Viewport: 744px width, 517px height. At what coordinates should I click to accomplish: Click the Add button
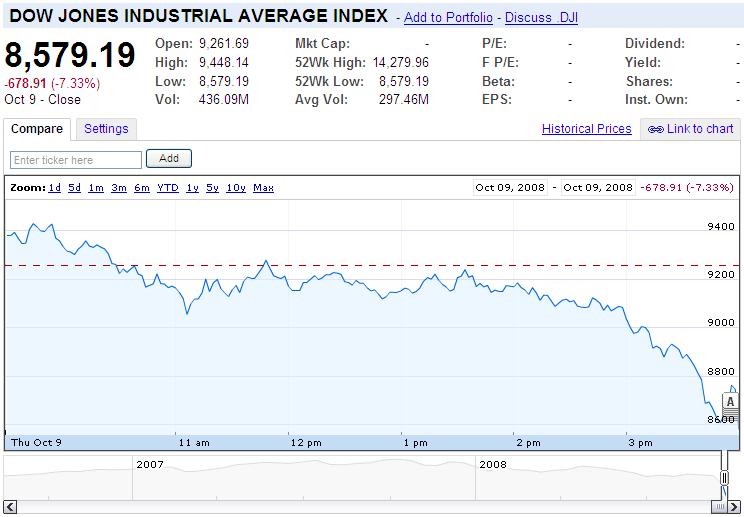[169, 158]
